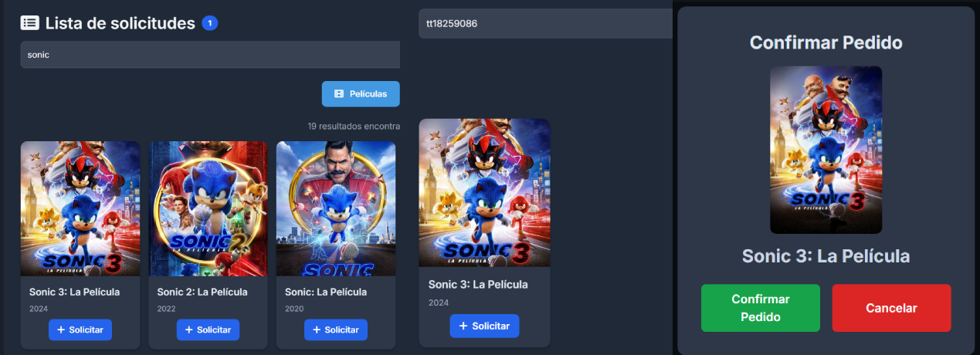Click the blue request count badge
Screen dimensions: 980x355
209,23
